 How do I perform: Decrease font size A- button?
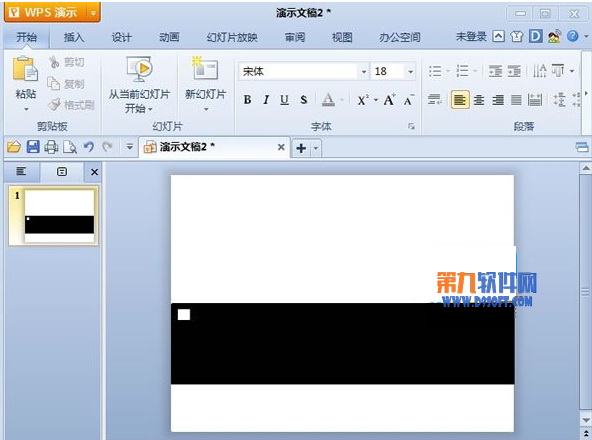click(409, 100)
